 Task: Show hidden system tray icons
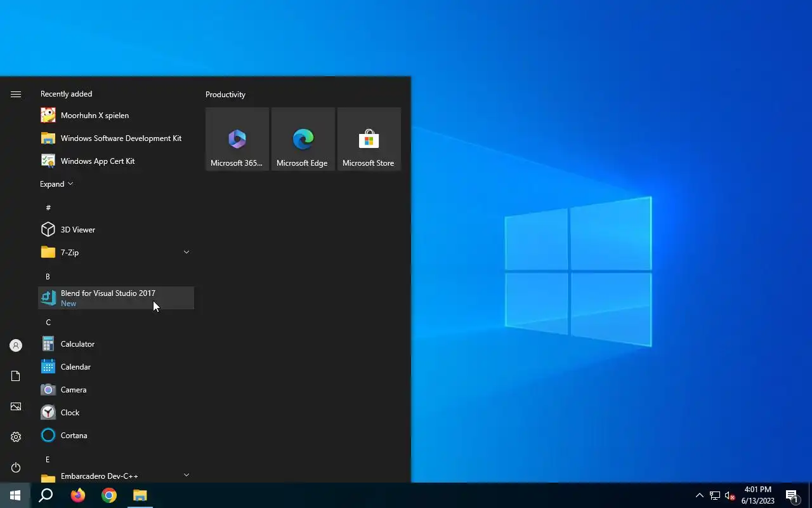click(x=699, y=495)
